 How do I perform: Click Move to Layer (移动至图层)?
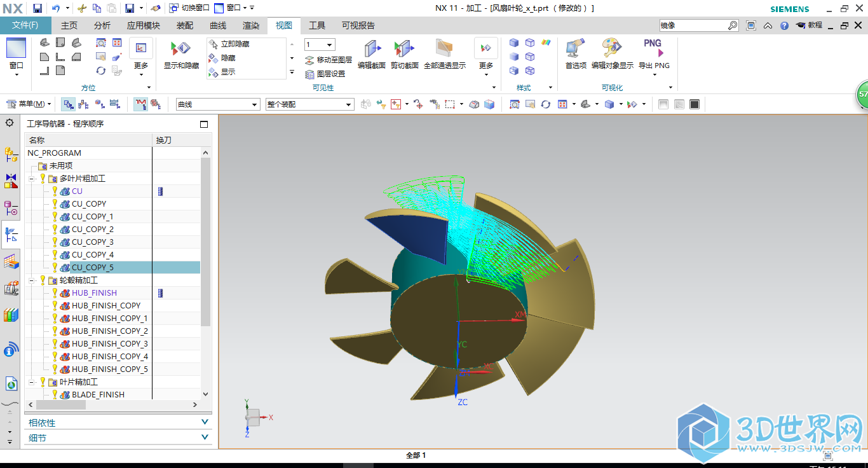(328, 60)
